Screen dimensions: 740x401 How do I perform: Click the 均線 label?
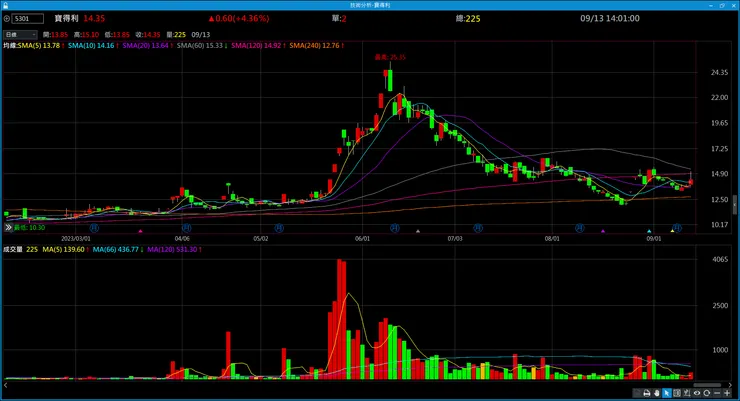[x=10, y=46]
